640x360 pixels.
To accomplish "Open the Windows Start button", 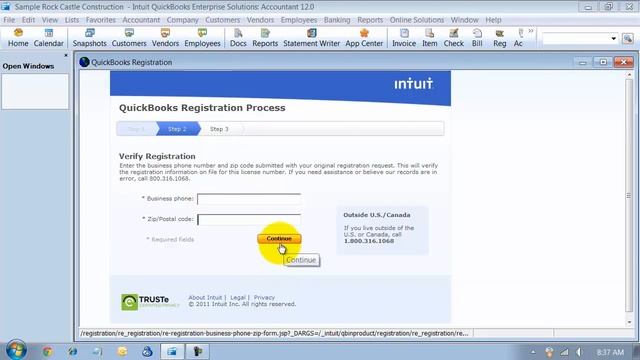I will pyautogui.click(x=16, y=350).
